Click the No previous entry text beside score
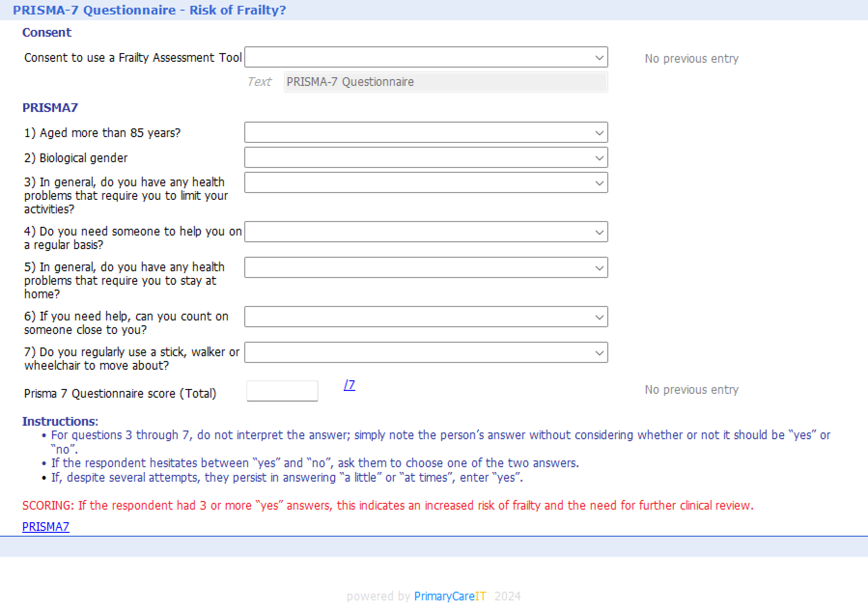868x611 pixels. click(x=691, y=390)
